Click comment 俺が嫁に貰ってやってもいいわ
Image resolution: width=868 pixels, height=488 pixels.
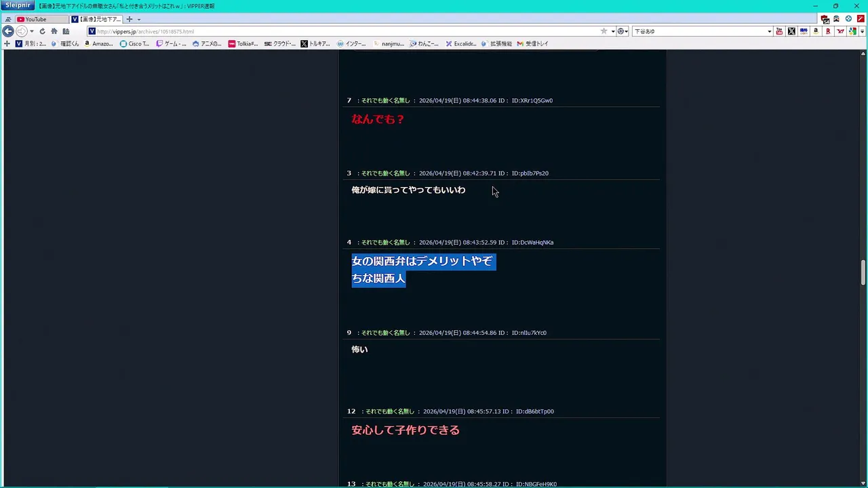click(x=408, y=190)
